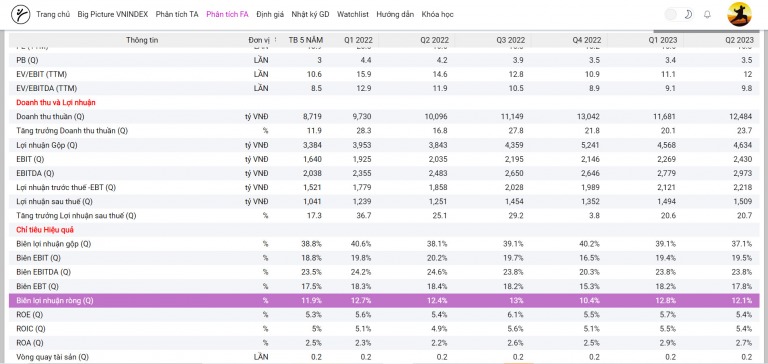
Task: Select Tăng trưởng Lợi nhuận sau thuế (Q)
Action: [x=76, y=216]
